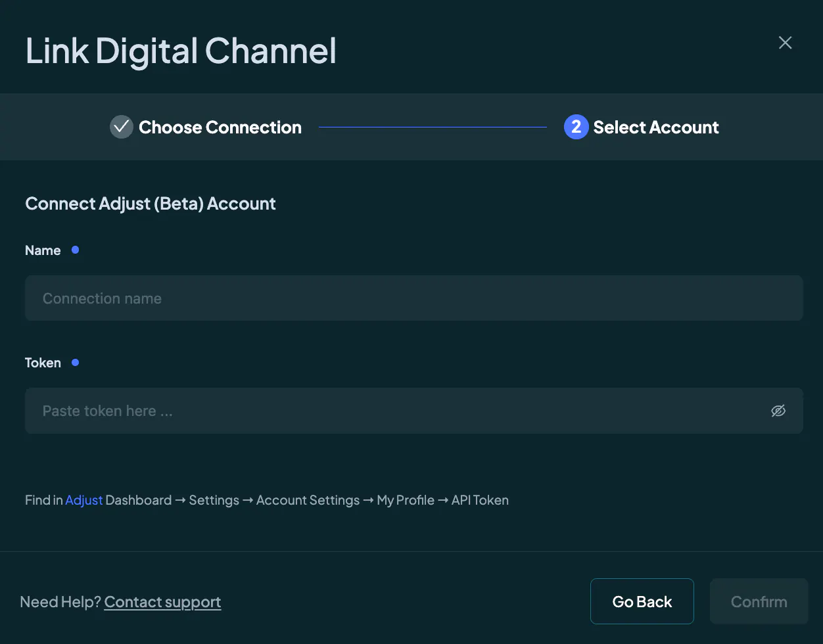Open the Contact support link

(x=162, y=602)
